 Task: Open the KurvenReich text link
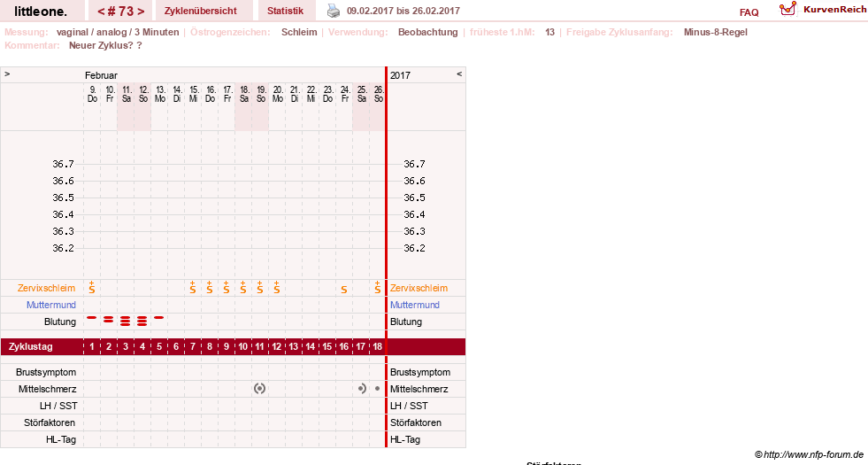[x=834, y=10]
